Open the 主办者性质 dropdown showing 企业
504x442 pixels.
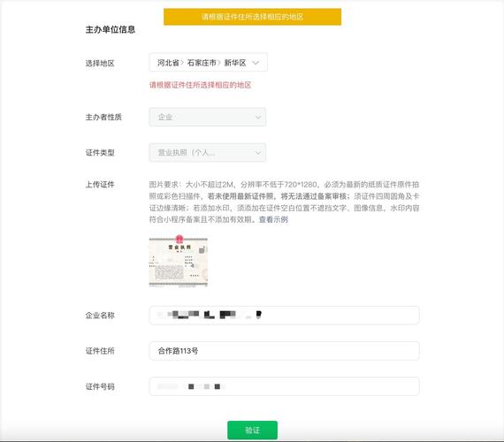click(207, 117)
